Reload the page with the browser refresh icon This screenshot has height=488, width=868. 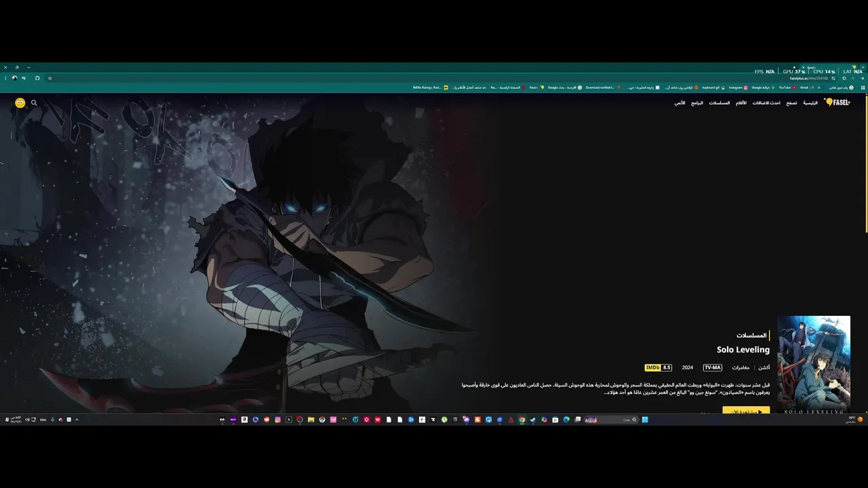[844, 78]
